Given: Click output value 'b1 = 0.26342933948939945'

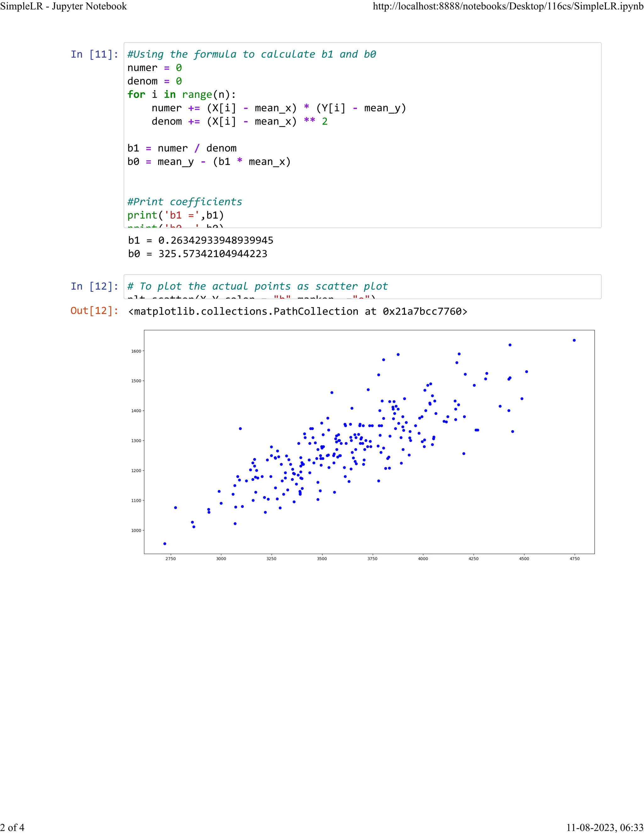Looking at the screenshot, I should pos(201,240).
